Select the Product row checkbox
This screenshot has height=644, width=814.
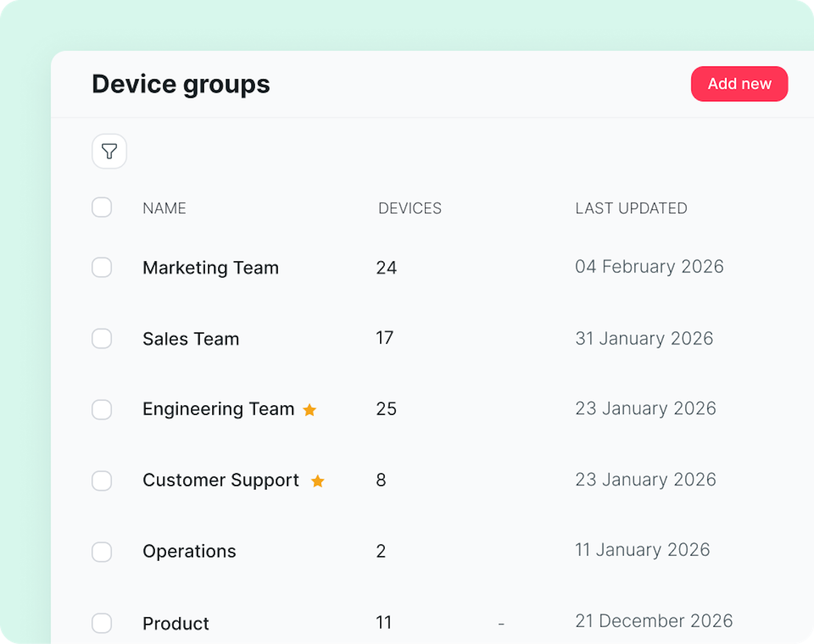102,623
